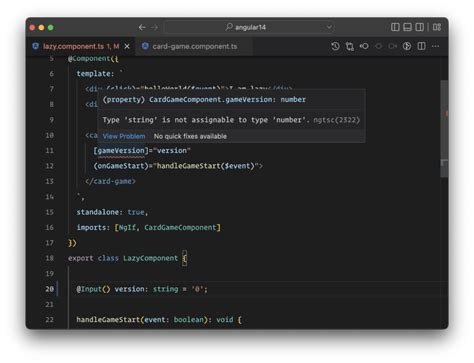Click the View Problem link in hover
The image size is (474, 363).
(x=124, y=136)
